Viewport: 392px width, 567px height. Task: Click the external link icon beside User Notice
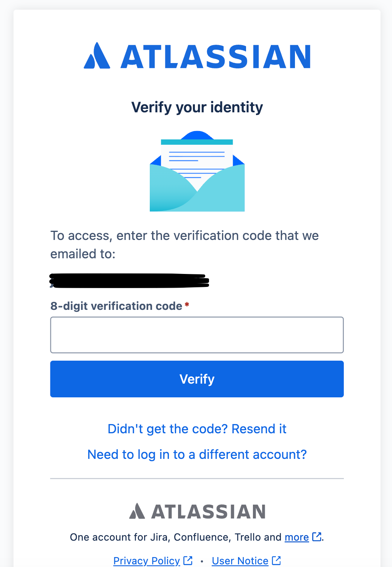pyautogui.click(x=276, y=560)
